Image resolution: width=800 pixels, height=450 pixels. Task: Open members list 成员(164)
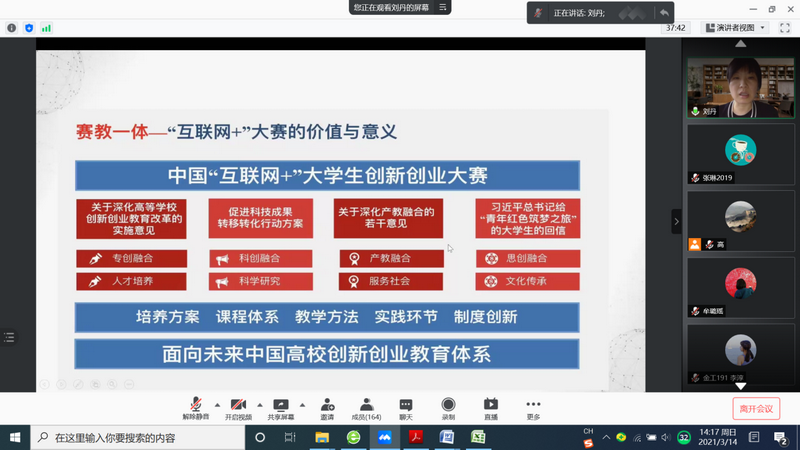click(x=366, y=408)
